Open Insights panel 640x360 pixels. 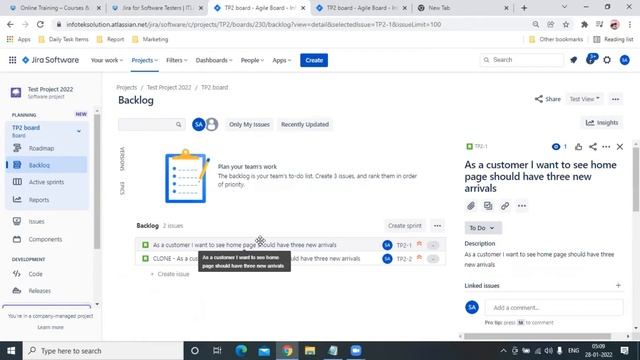602,122
